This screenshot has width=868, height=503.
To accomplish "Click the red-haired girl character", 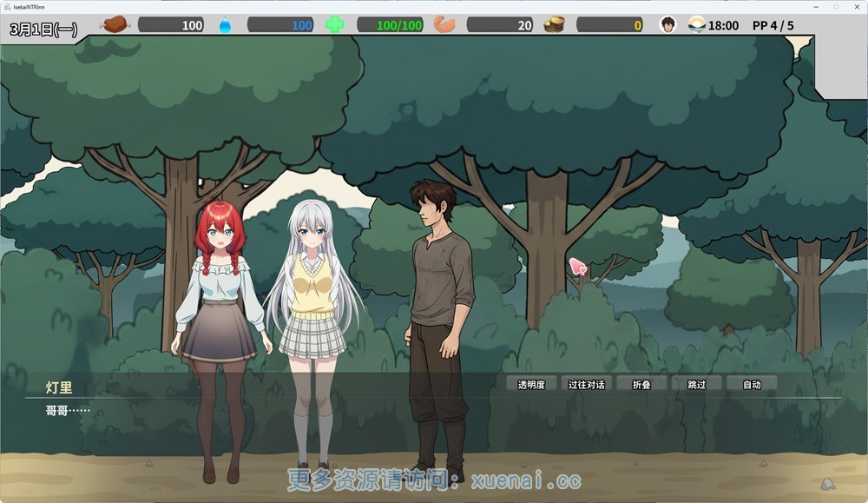I will 220,341.
